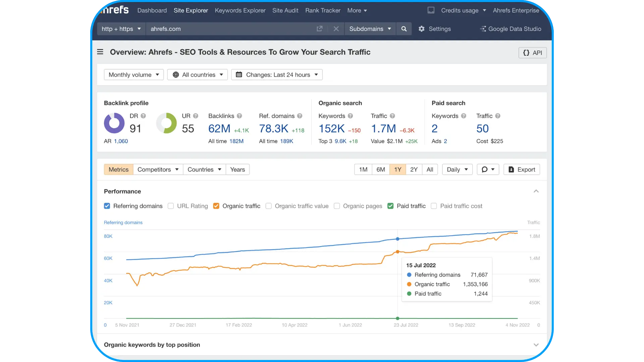
Task: Set chart range to 1M
Action: coord(363,170)
